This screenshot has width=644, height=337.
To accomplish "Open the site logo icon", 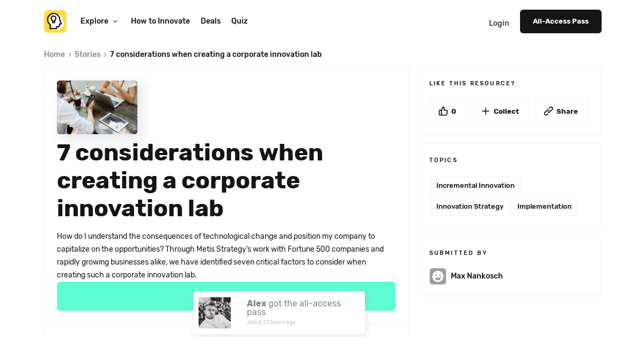I will (x=55, y=21).
